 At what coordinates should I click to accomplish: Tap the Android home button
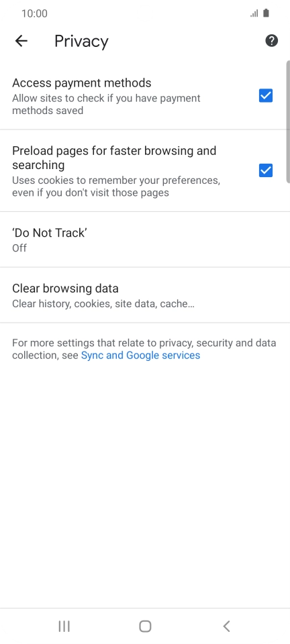click(145, 627)
